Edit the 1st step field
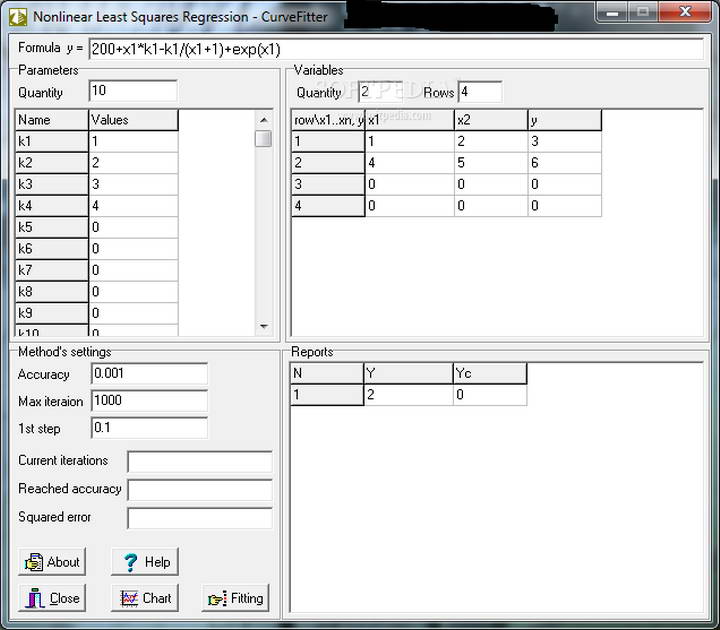Image resolution: width=720 pixels, height=630 pixels. pyautogui.click(x=149, y=428)
